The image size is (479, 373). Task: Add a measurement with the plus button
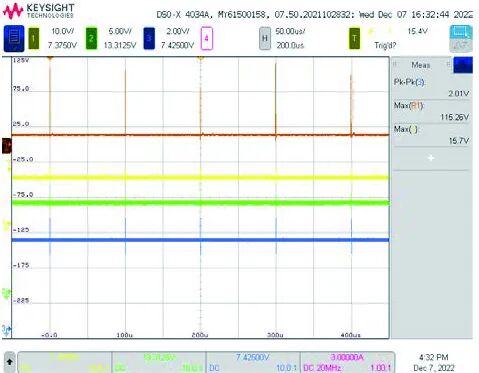click(431, 158)
